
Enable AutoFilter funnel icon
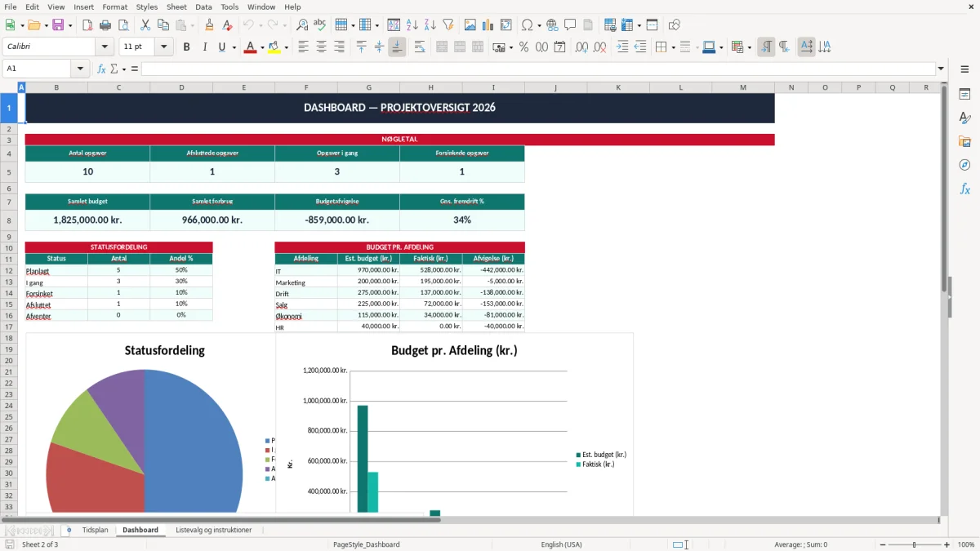[x=448, y=25]
